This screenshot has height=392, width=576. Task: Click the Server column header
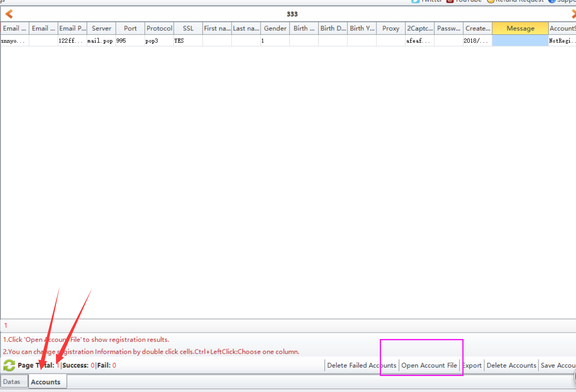pos(101,28)
